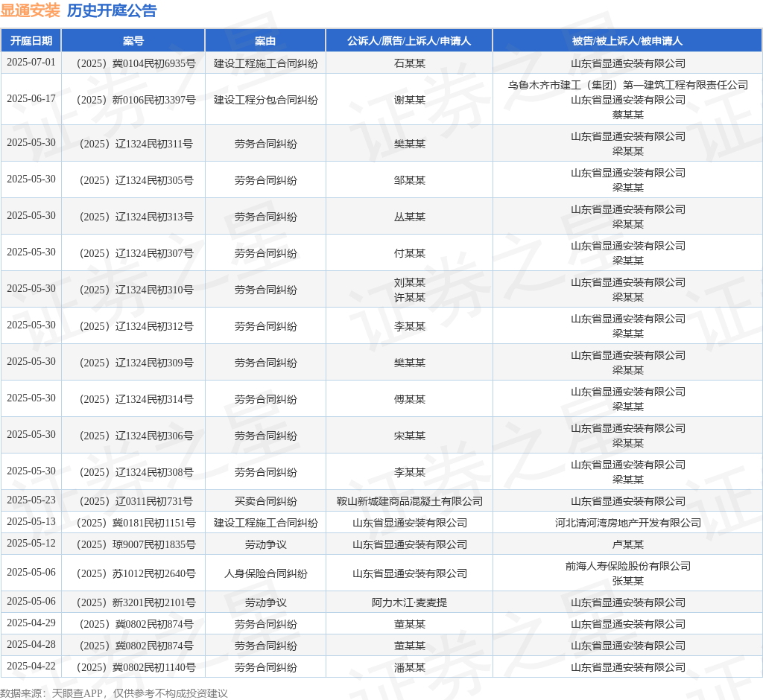Click plaintiff 阿力木江·麦麦提
Image resolution: width=763 pixels, height=700 pixels.
(x=409, y=602)
